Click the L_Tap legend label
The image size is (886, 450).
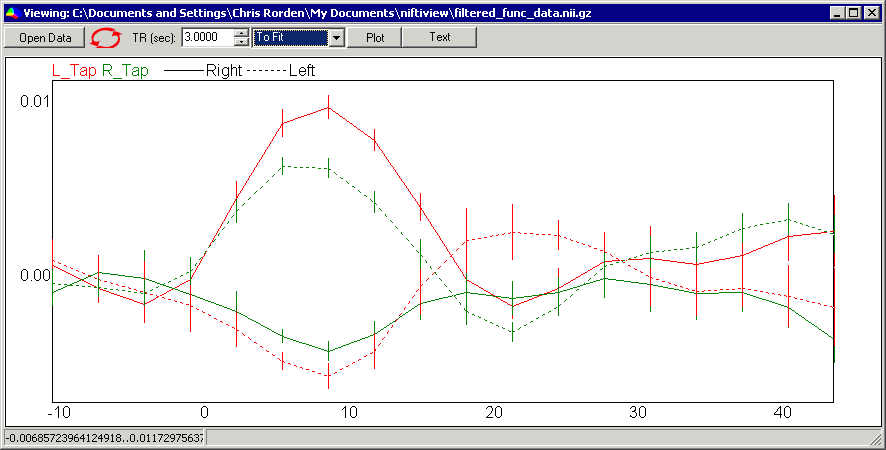[74, 71]
